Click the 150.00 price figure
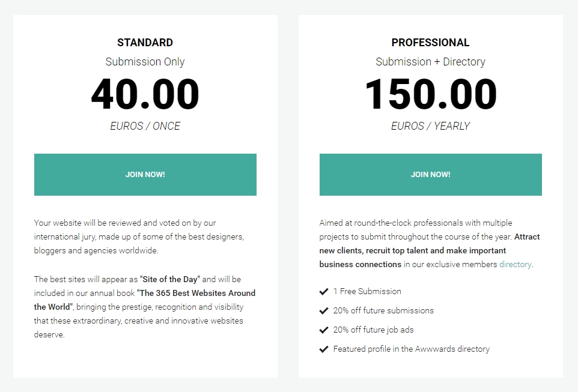The width and height of the screenshot is (578, 392). tap(430, 95)
